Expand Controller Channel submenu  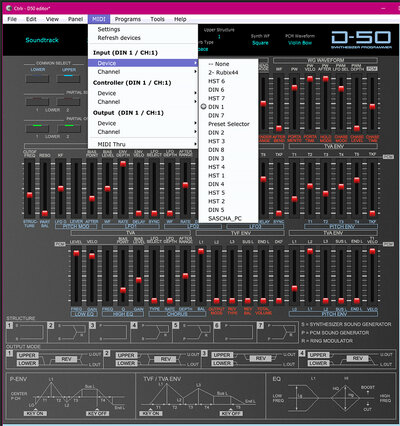coord(143,102)
